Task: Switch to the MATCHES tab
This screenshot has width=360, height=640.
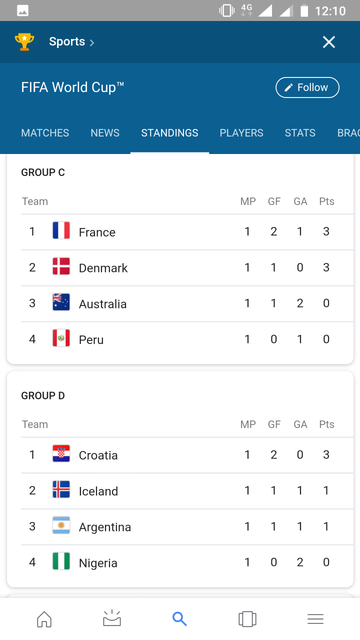Action: [45, 133]
